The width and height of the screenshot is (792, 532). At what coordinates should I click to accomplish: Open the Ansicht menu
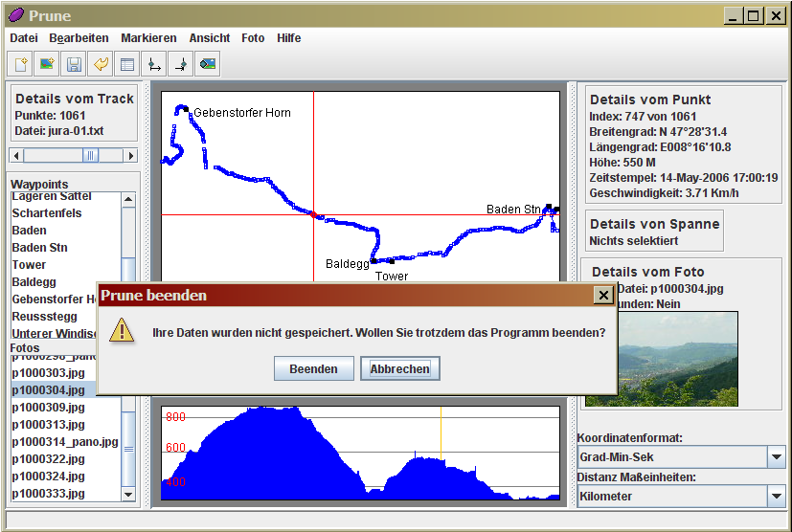(x=210, y=38)
